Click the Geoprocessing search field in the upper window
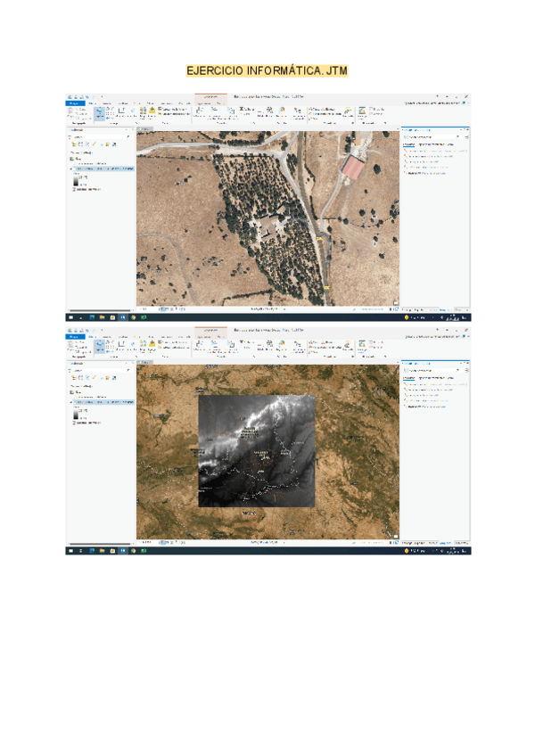535x756 pixels. 432,136
